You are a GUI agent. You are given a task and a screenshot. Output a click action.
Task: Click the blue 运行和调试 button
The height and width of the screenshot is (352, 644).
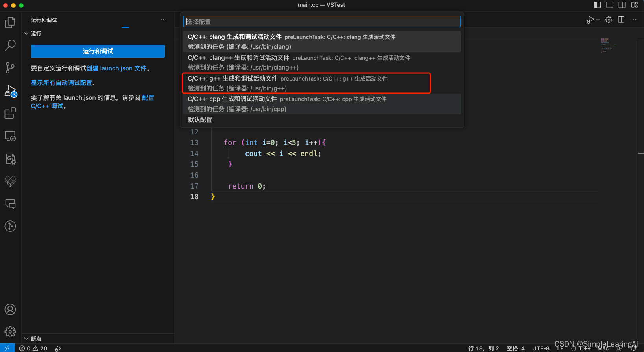pos(98,51)
